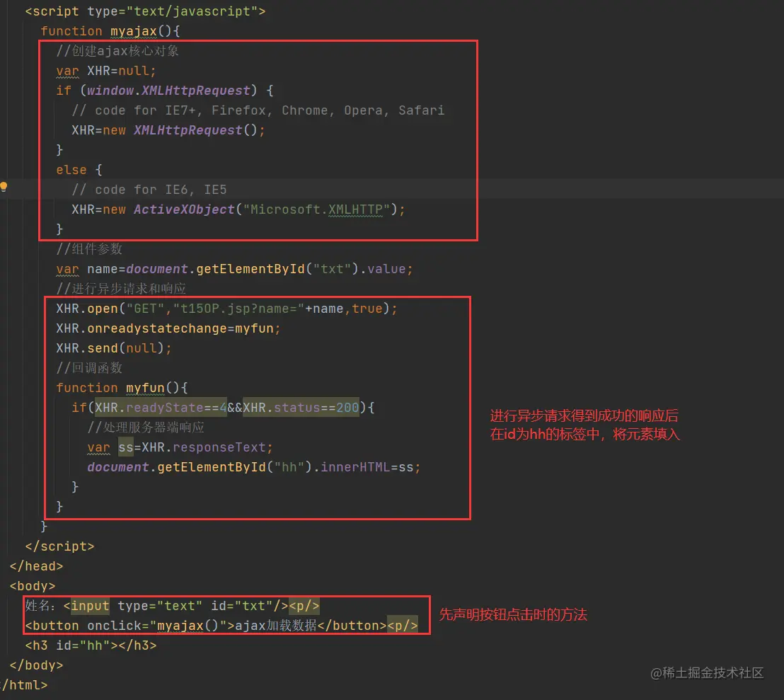Click the 'XHR.send(null);' line

click(x=113, y=348)
